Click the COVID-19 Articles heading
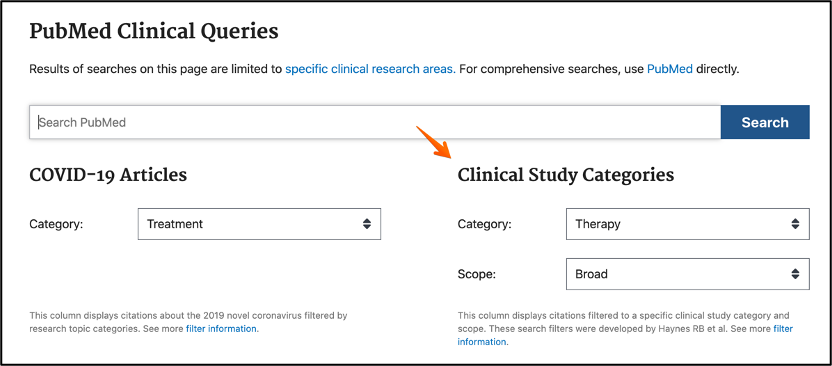The height and width of the screenshot is (366, 832). point(108,175)
